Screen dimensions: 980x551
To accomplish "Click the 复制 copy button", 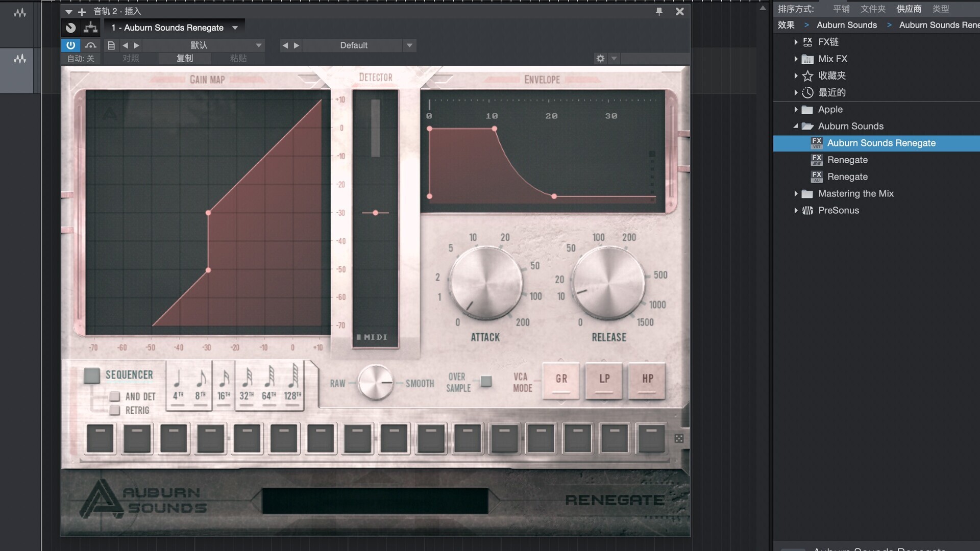I will 185,59.
